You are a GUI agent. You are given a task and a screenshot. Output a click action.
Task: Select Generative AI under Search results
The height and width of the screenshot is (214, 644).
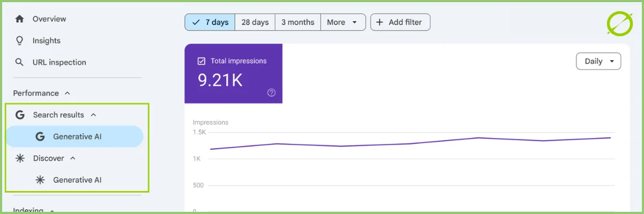pos(75,136)
